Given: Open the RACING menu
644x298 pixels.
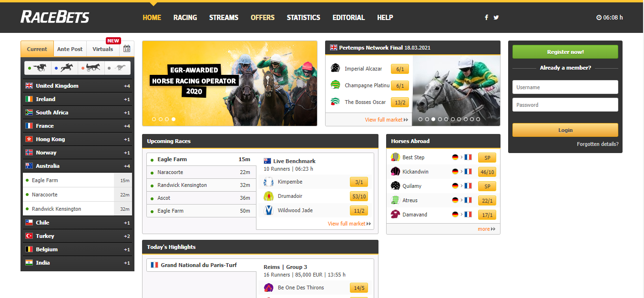Looking at the screenshot, I should (185, 18).
